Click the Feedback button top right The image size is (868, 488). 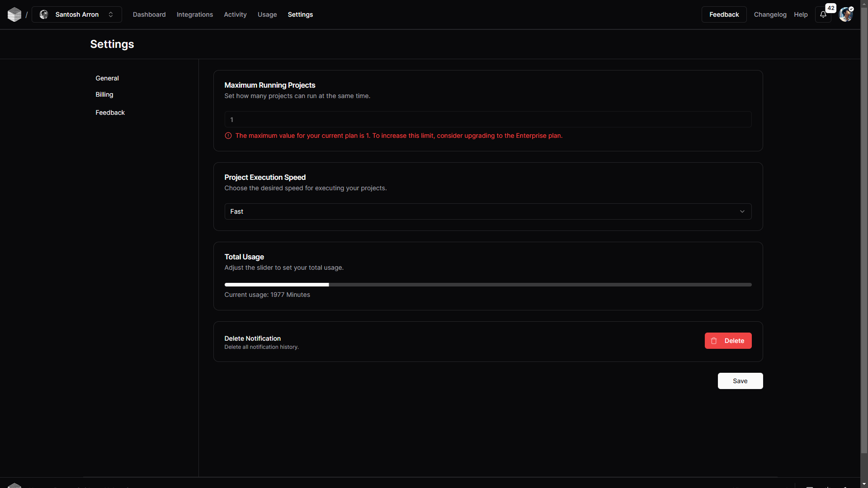pos(724,14)
